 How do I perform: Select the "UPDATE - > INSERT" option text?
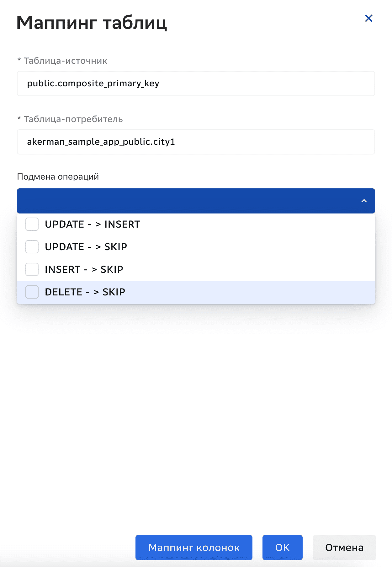[92, 224]
